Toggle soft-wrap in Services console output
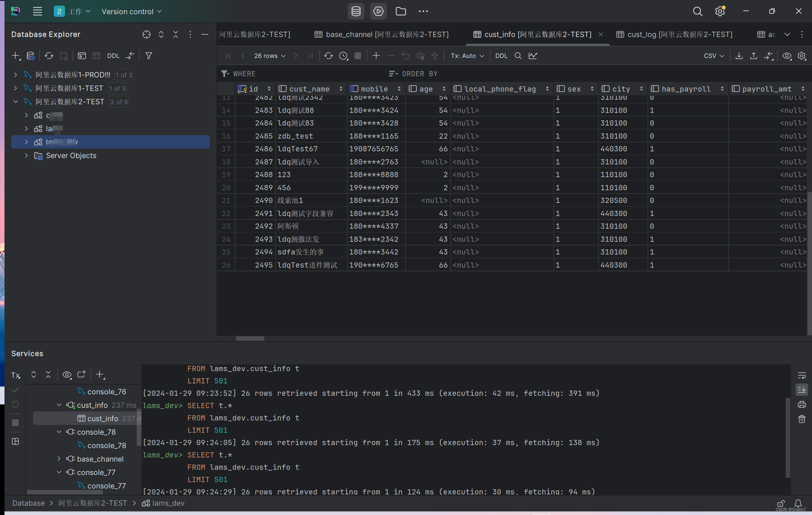 point(802,375)
